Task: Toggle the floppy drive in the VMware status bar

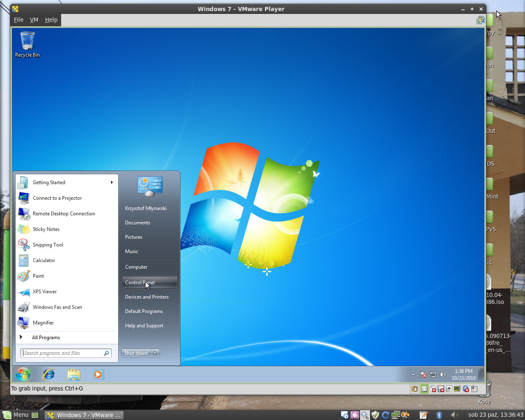Action: coord(441,389)
